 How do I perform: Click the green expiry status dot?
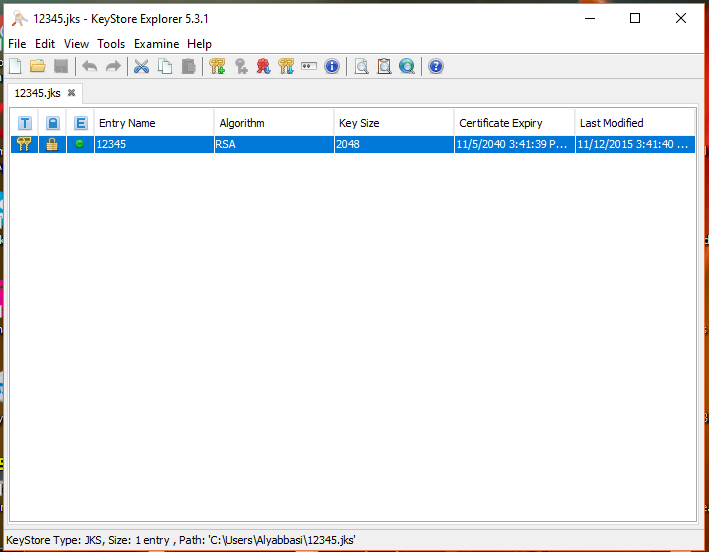point(80,144)
